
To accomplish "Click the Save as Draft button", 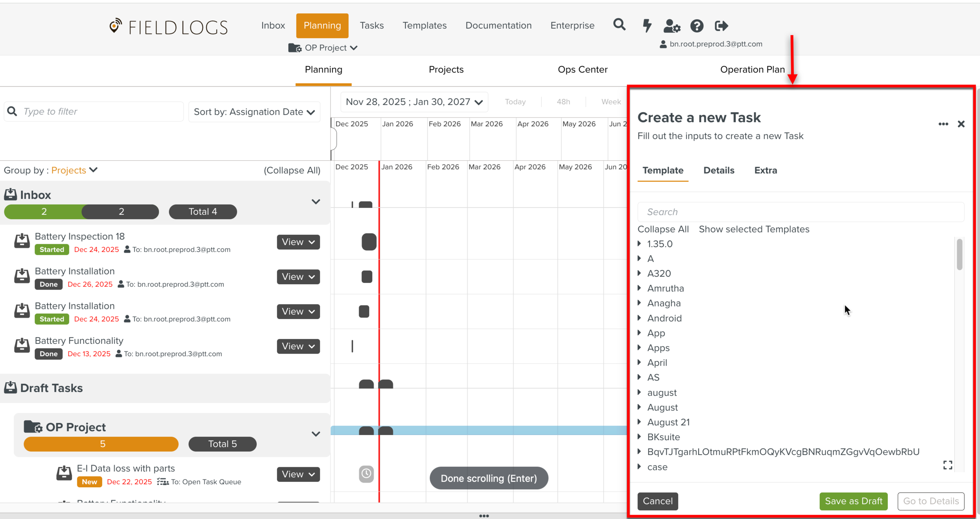I will point(853,501).
